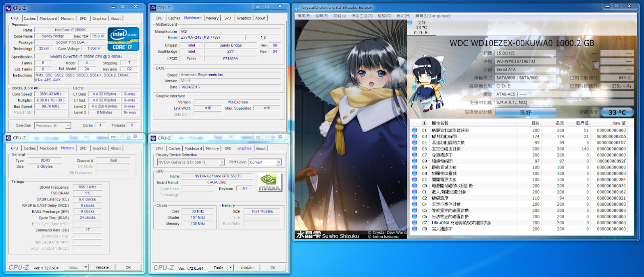Click the transfer mode field SATA/600 | SATA/600
Screen dimensions: 644x277
(x=525, y=78)
